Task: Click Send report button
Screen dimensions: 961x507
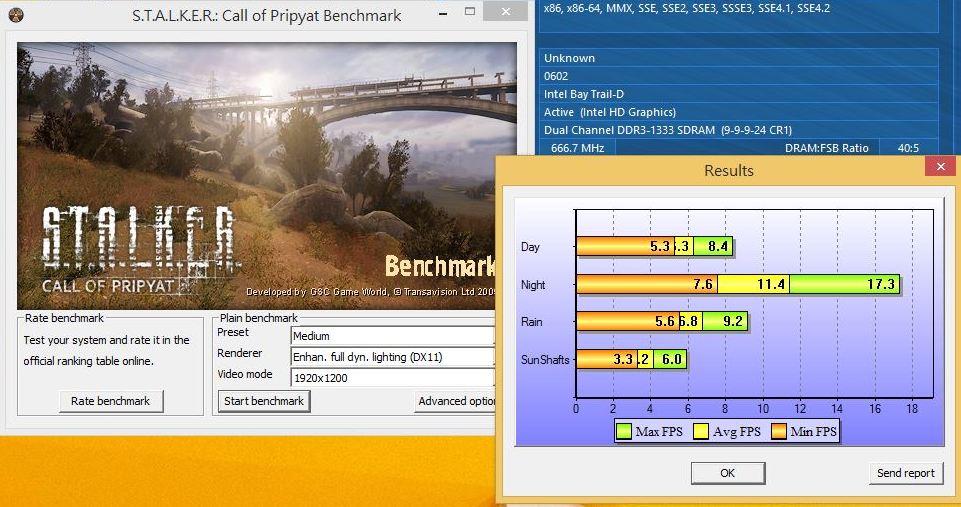Action: pyautogui.click(x=905, y=473)
